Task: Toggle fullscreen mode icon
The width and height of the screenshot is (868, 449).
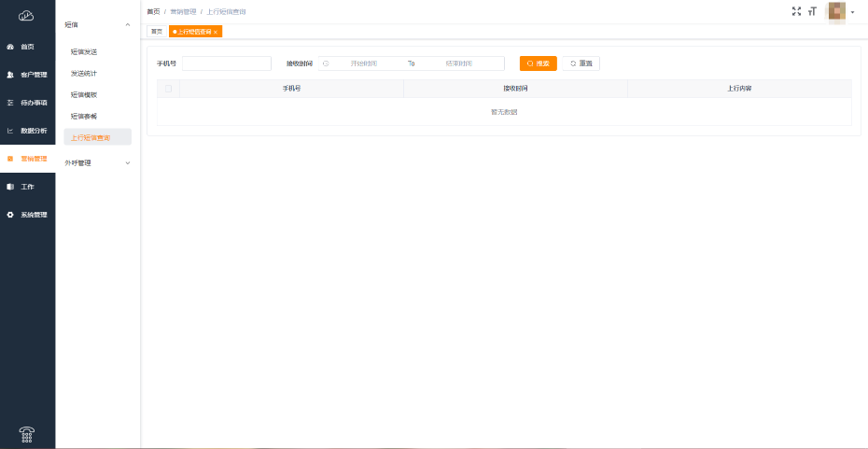Action: [x=796, y=11]
